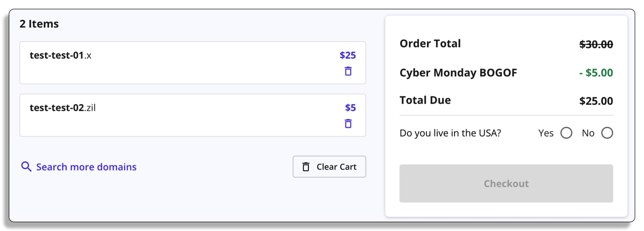
Task: Click the $5 price of second item
Action: (350, 108)
